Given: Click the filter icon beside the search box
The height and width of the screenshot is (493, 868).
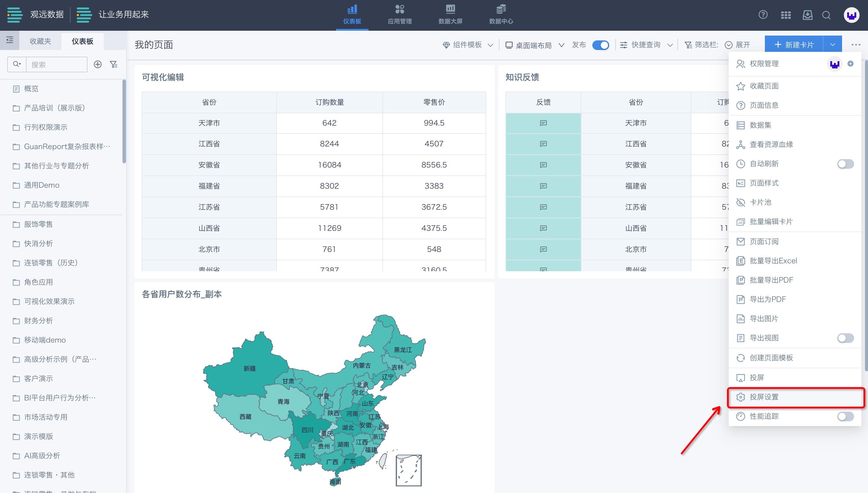Looking at the screenshot, I should pos(114,64).
